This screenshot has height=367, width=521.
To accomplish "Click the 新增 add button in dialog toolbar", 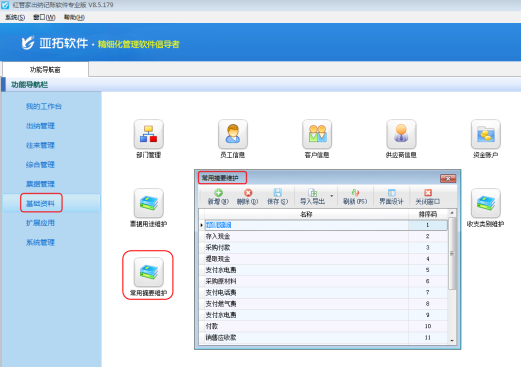I will point(218,197).
